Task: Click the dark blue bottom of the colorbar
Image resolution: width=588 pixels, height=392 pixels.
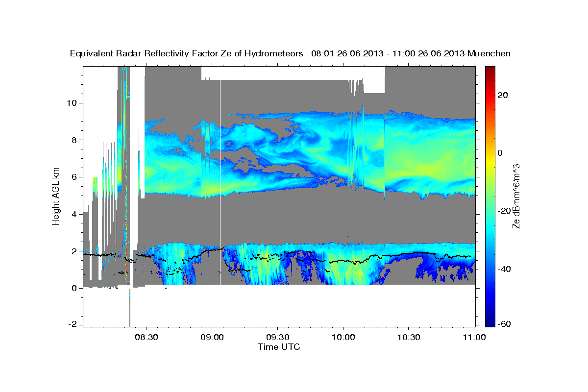Action: 490,323
